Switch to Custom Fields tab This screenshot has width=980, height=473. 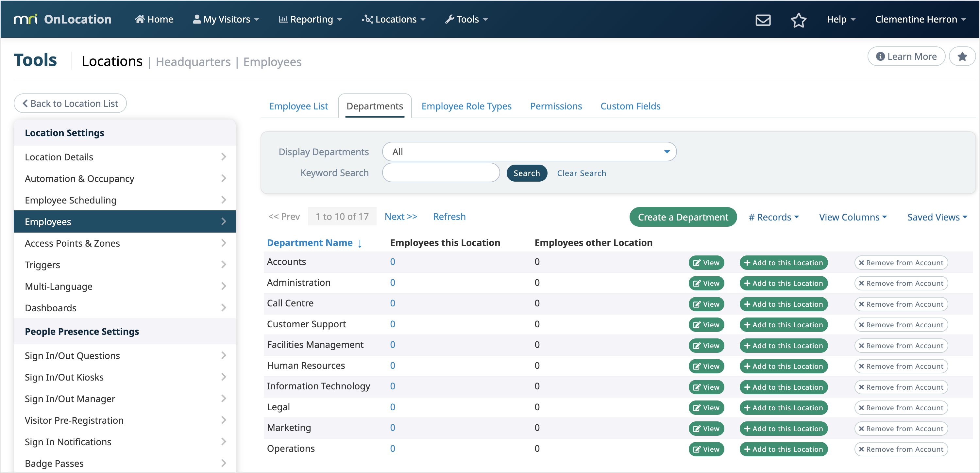tap(630, 106)
